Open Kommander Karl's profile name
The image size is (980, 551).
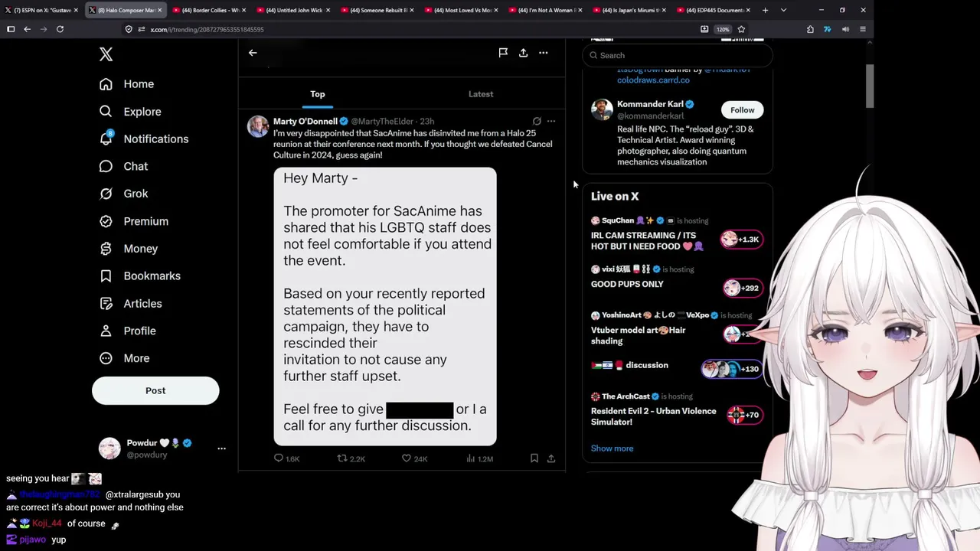[650, 104]
